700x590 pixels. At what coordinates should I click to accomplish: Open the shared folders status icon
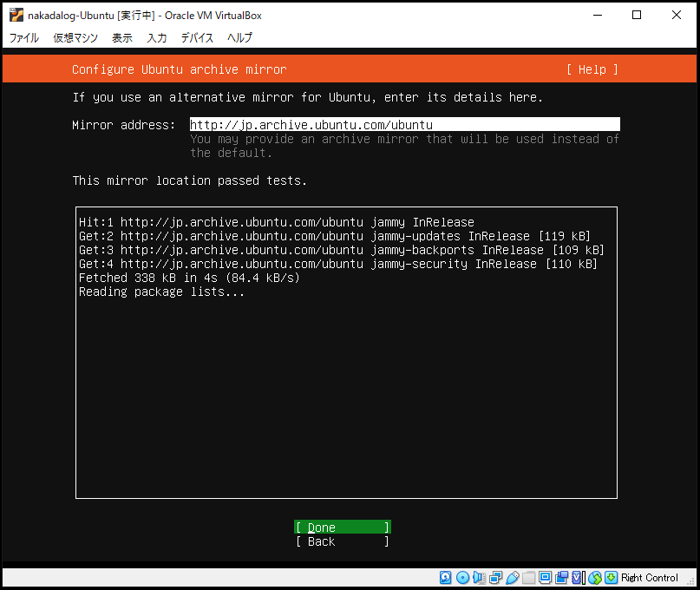point(528,578)
